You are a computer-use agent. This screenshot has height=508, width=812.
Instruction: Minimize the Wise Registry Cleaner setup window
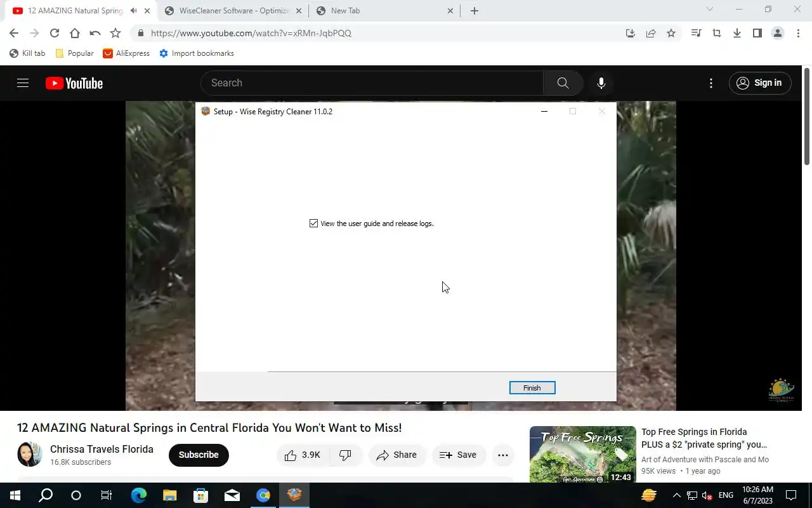click(x=544, y=111)
